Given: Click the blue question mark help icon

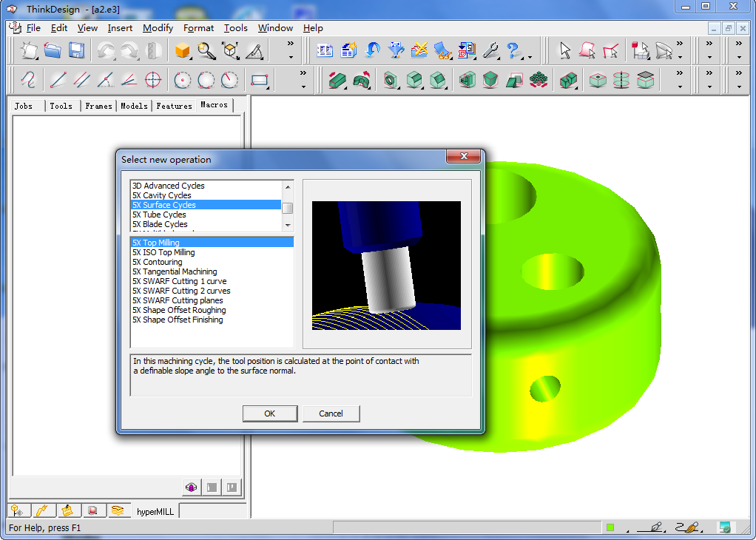Looking at the screenshot, I should click(513, 50).
